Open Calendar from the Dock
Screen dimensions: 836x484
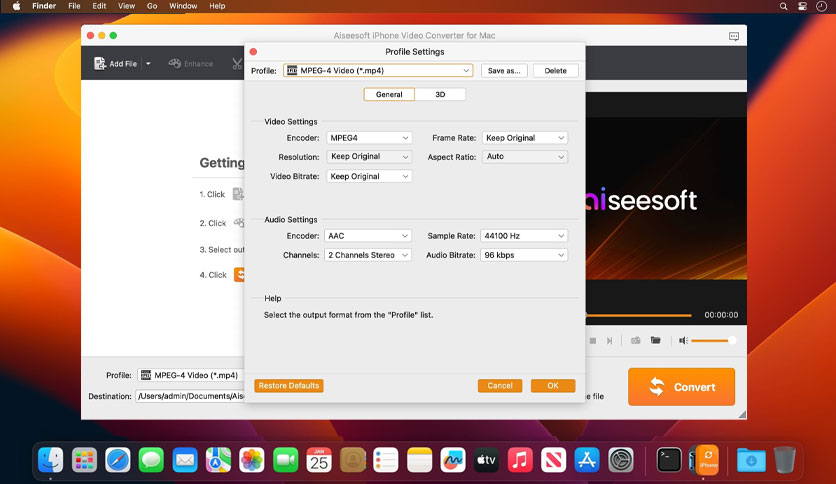point(319,459)
